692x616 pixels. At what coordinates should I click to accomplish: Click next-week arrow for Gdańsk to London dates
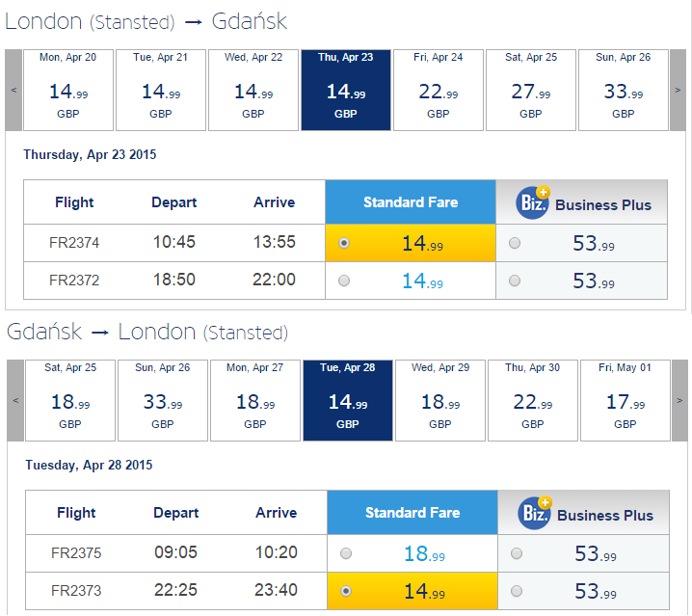click(x=679, y=400)
